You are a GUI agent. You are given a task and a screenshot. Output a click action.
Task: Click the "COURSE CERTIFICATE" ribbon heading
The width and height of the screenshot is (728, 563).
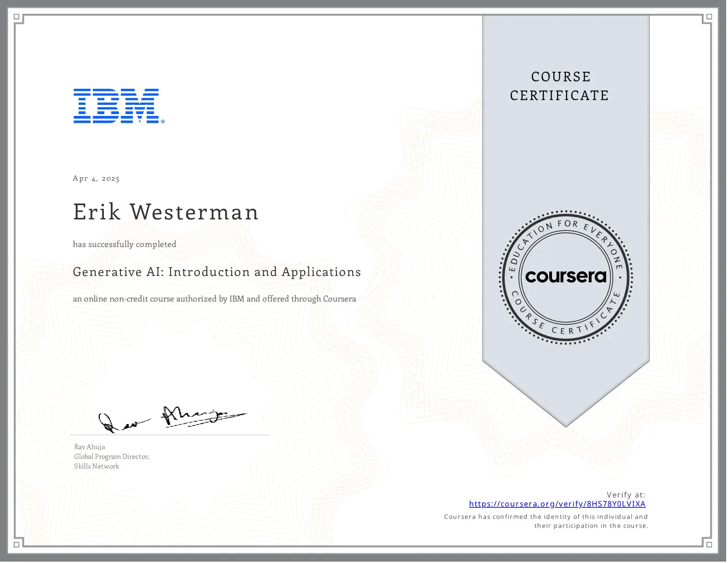point(560,86)
